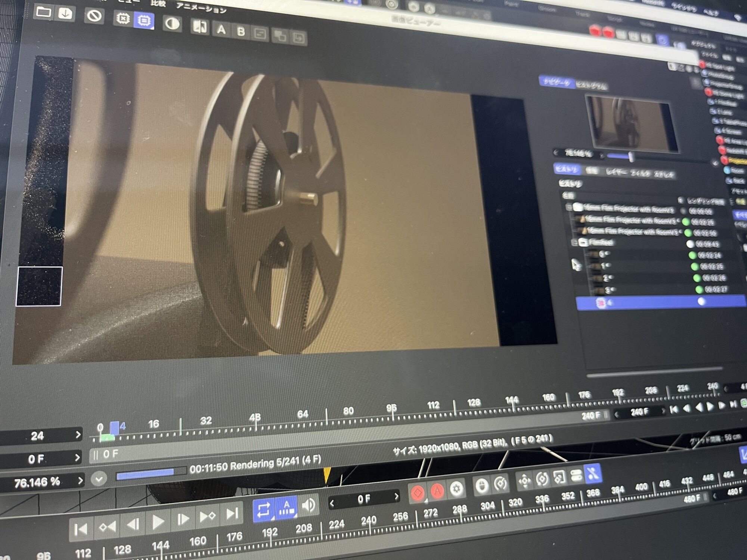Image resolution: width=747 pixels, height=560 pixels.
Task: Click the open folder icon in Picture Viewer
Action: click(43, 12)
